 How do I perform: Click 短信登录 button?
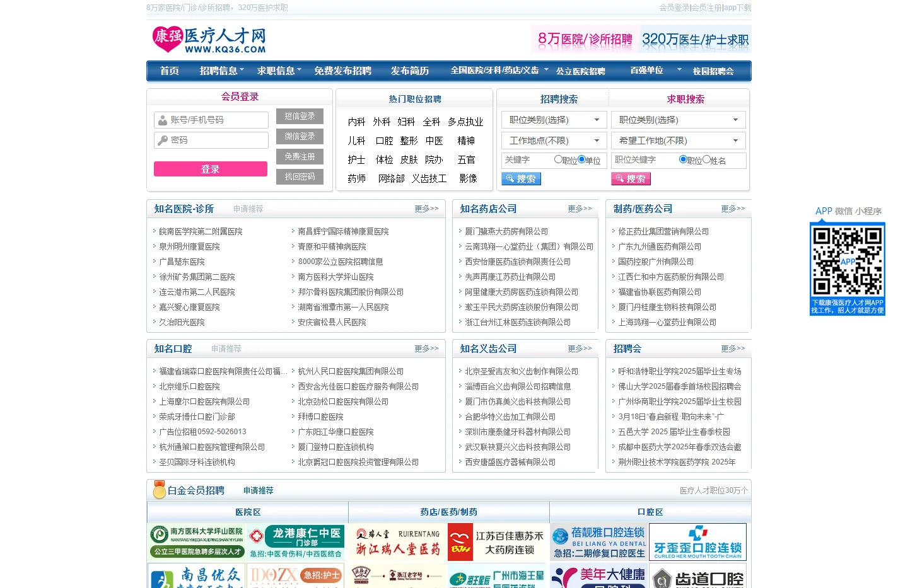point(300,117)
